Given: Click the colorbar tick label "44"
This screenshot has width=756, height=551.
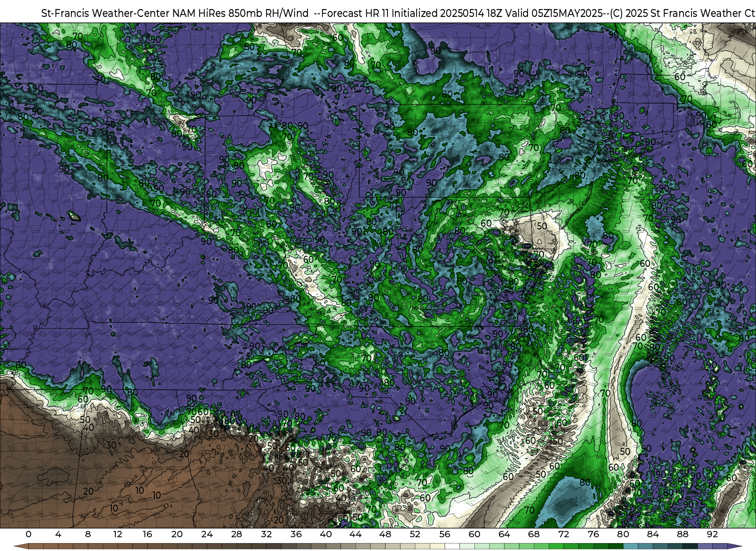Looking at the screenshot, I should coord(356,534).
